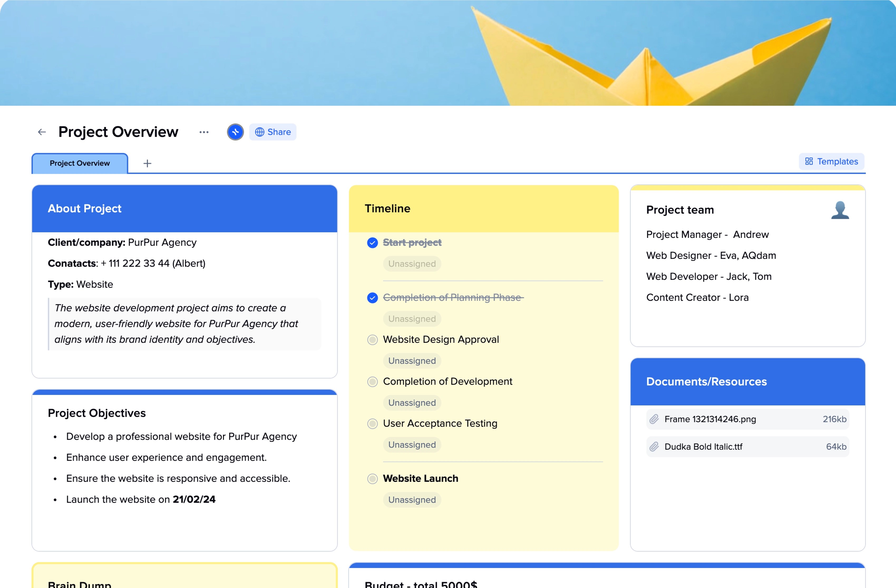Click paperclip icon for Frame 1321314246.png
Image resolution: width=896 pixels, height=588 pixels.
click(x=654, y=419)
